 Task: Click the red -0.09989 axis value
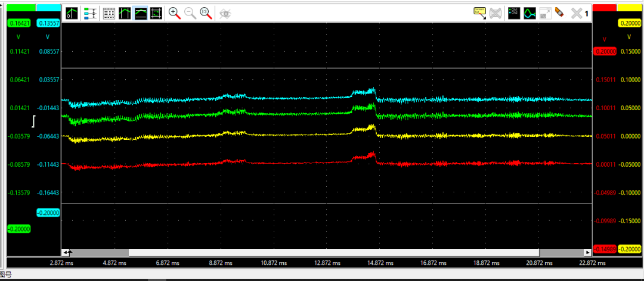tap(605, 221)
